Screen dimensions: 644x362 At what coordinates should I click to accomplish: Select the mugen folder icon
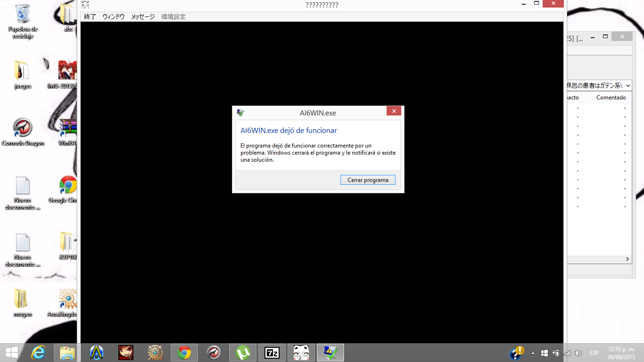[22, 299]
